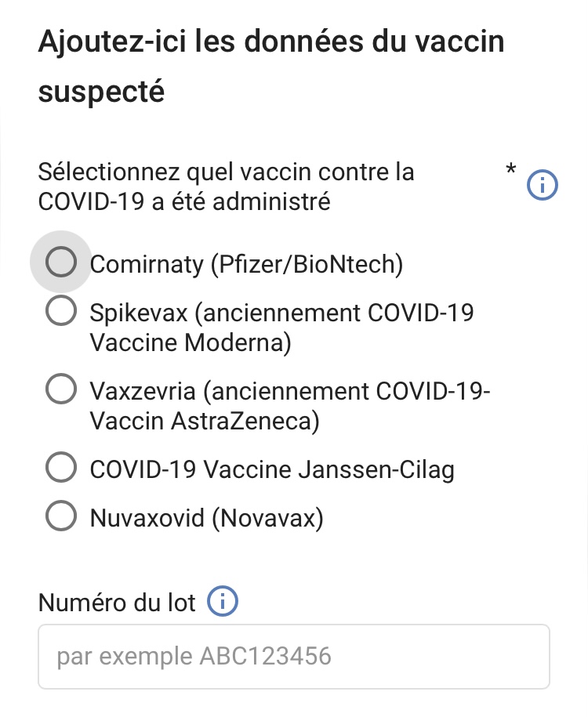
Task: Click the 'Comirnaty (Pfizer/BioNtech)' label text
Action: click(246, 264)
